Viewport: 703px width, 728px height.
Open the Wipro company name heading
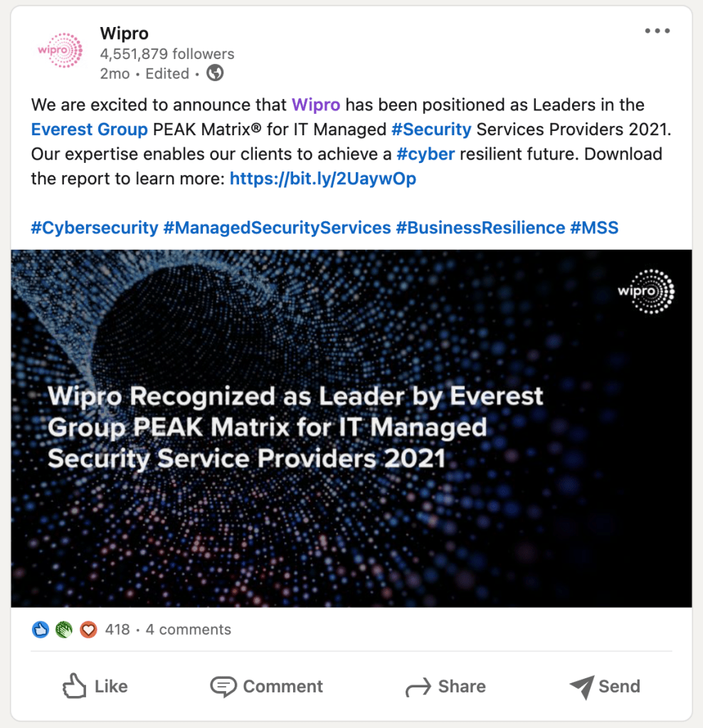pos(124,33)
